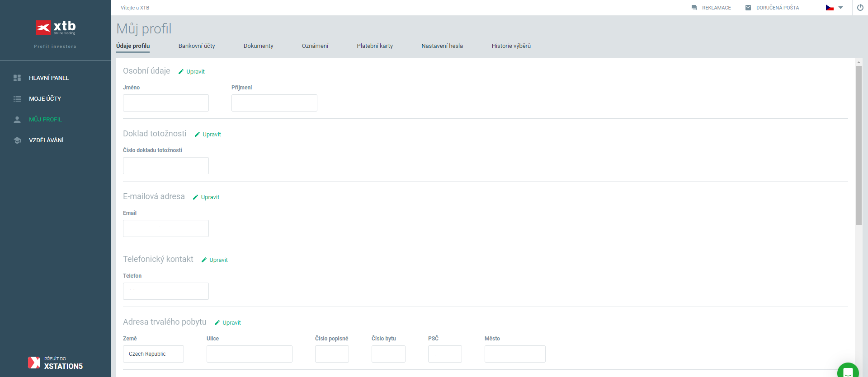The height and width of the screenshot is (377, 868).
Task: Go to Nastavení hesla tab
Action: (x=442, y=46)
